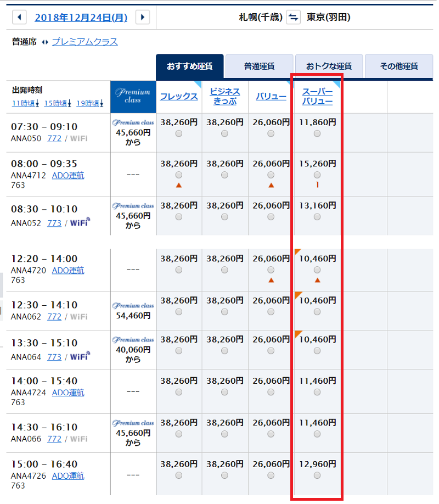Open フレックス fare details

pyautogui.click(x=179, y=97)
